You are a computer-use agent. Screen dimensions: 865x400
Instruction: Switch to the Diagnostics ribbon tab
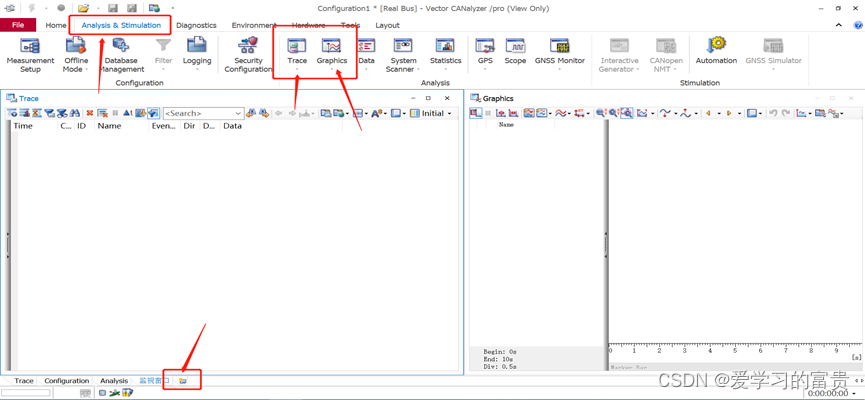click(196, 25)
